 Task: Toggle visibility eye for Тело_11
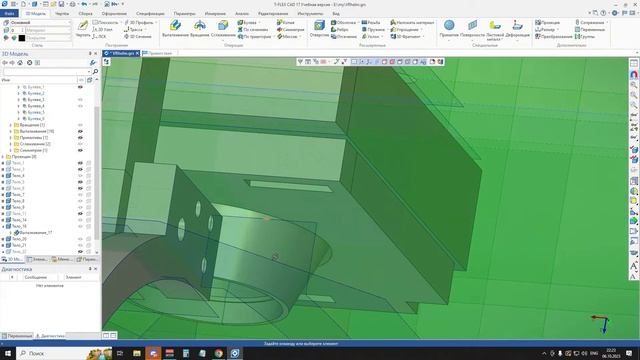coord(80,213)
